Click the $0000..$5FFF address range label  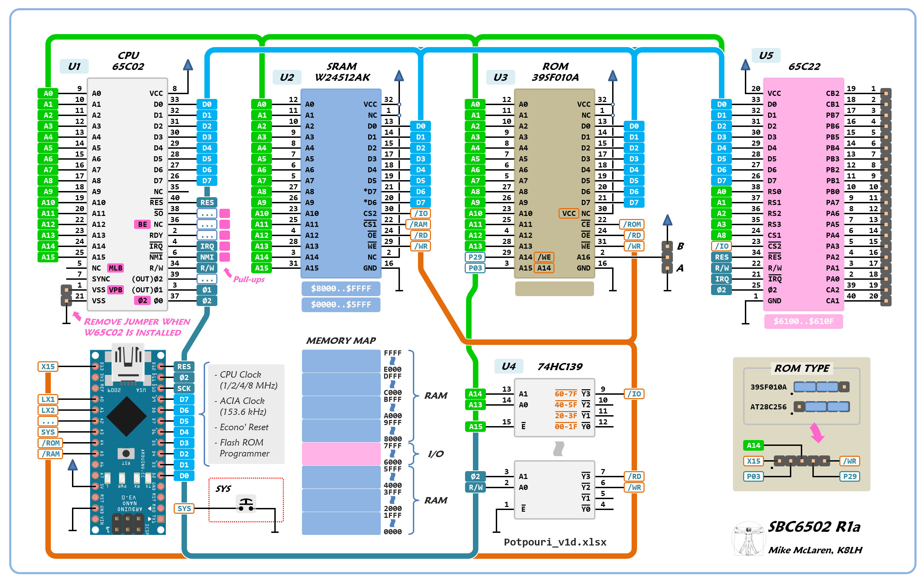point(341,305)
